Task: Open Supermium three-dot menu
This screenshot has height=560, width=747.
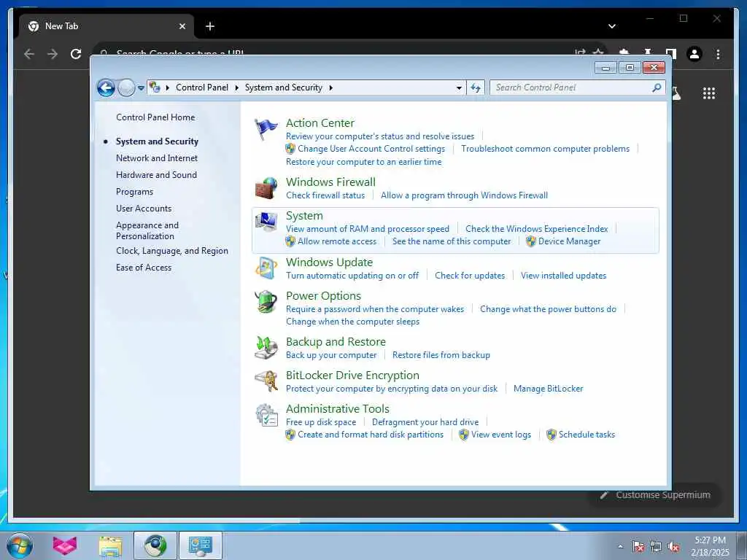Action: 718,54
